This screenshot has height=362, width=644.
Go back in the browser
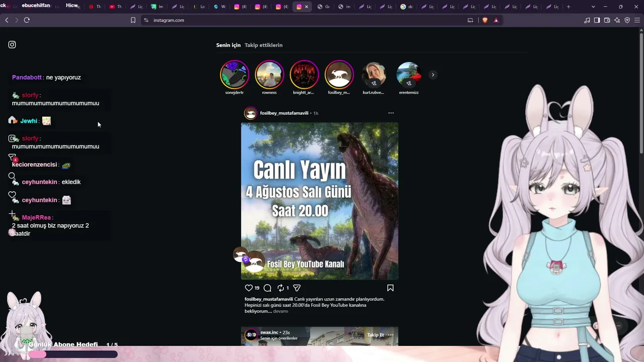tap(7, 20)
